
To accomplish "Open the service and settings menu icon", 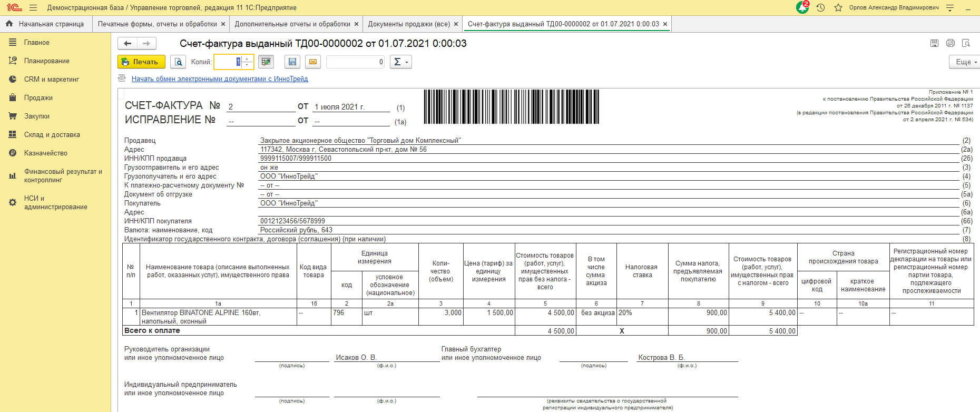I will click(x=950, y=8).
